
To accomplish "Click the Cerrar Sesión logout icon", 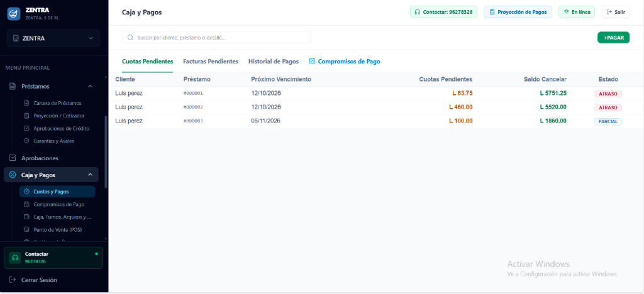I will pos(13,280).
